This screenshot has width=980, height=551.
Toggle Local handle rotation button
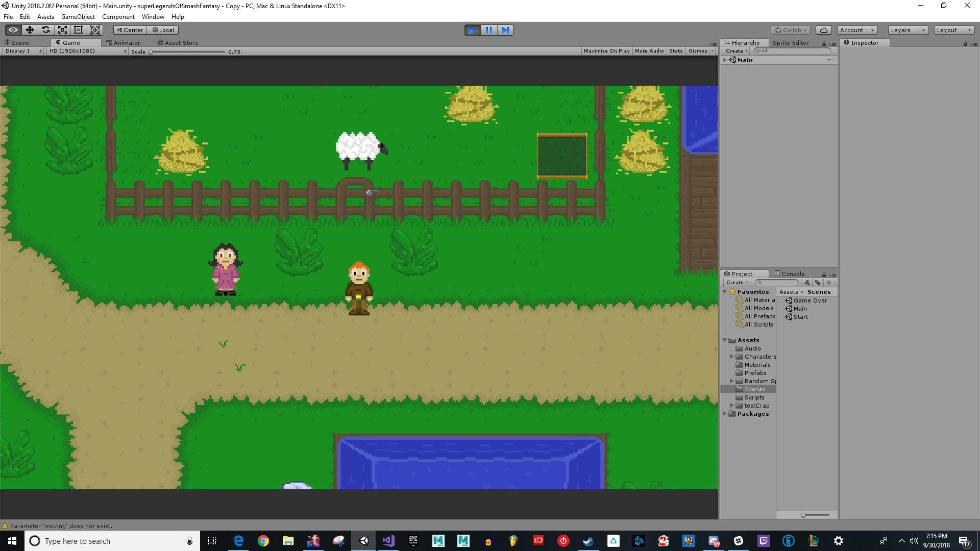click(163, 30)
